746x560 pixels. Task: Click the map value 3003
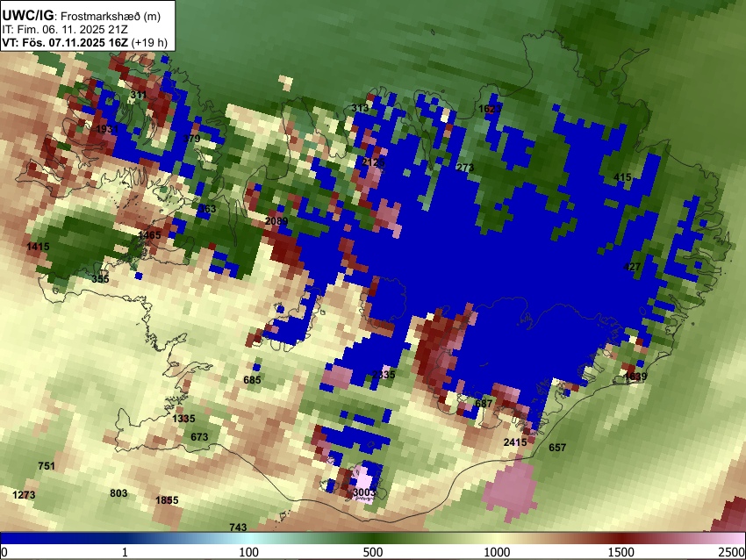coord(364,492)
